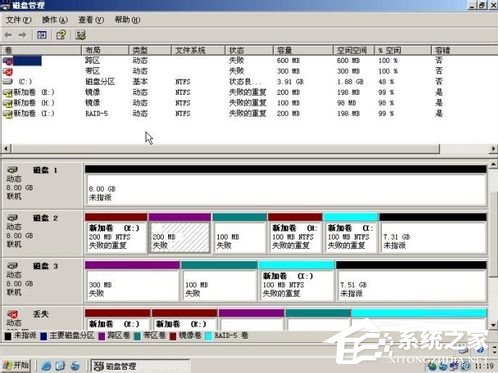Sort by the 类型 column header
Screen dimensions: 498x373
pyautogui.click(x=150, y=50)
